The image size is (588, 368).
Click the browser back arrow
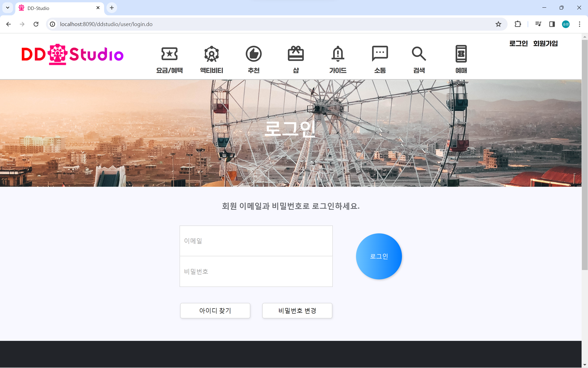click(9, 24)
